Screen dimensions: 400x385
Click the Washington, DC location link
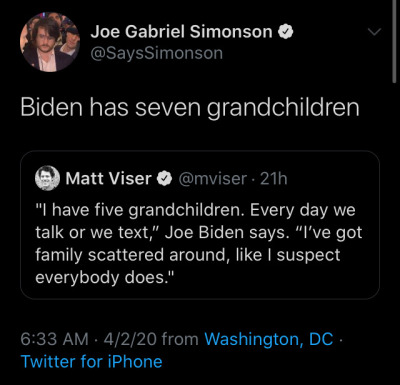coord(269,339)
